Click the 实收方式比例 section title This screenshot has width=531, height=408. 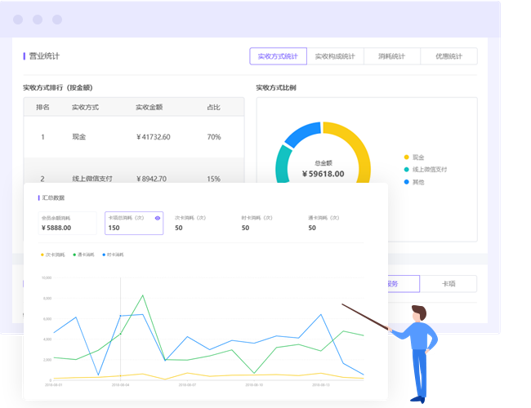[x=276, y=88]
